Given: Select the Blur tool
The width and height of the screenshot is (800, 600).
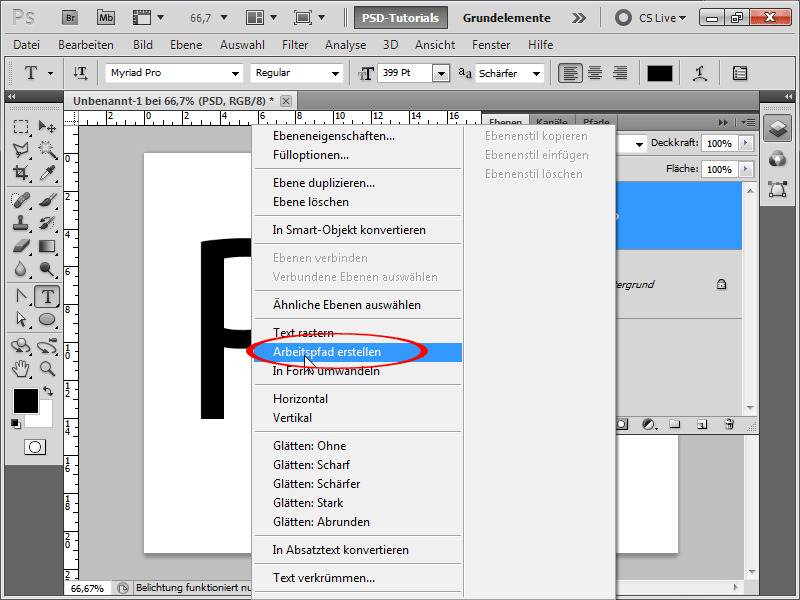Looking at the screenshot, I should pyautogui.click(x=21, y=269).
